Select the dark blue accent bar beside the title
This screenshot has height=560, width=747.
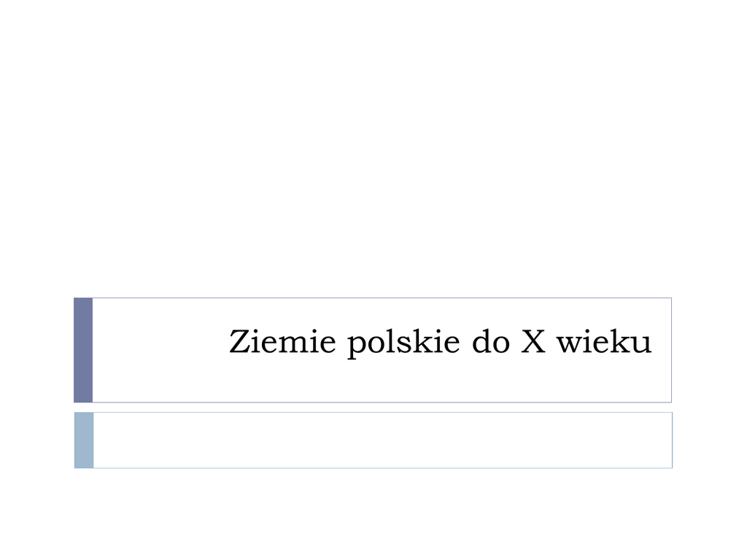[83, 350]
